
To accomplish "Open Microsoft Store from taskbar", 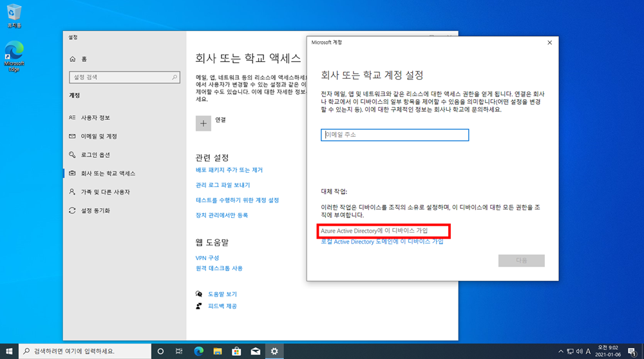I will pyautogui.click(x=236, y=351).
